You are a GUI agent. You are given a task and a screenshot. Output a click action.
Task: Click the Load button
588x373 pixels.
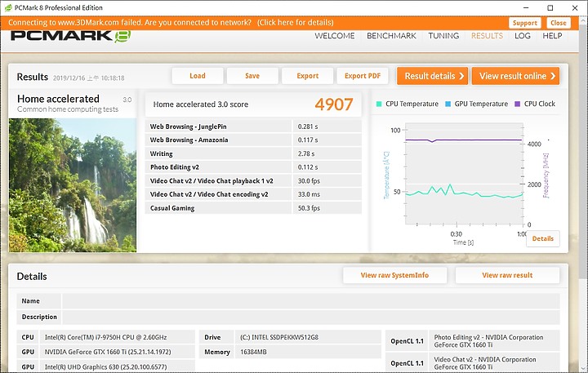pos(198,76)
